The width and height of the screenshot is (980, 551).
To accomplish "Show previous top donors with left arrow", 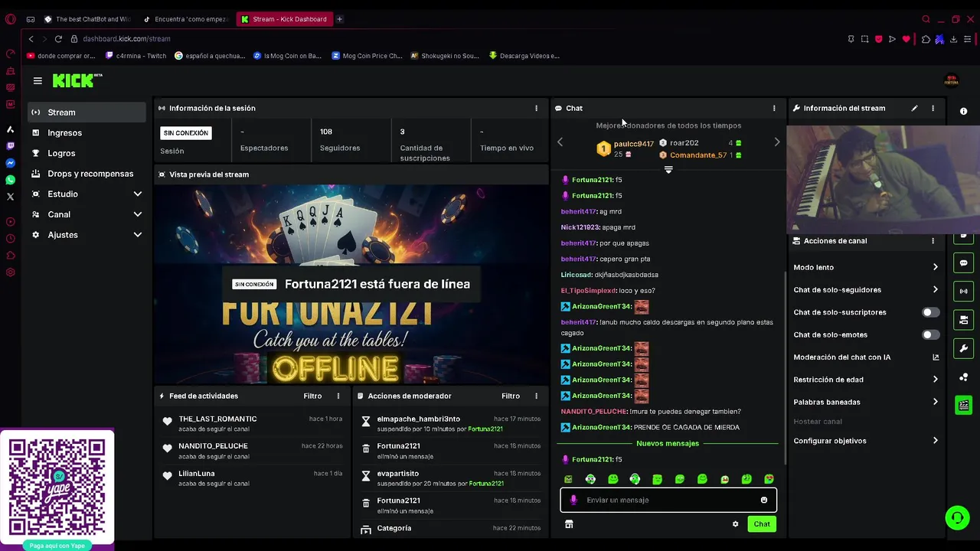I will pos(560,142).
